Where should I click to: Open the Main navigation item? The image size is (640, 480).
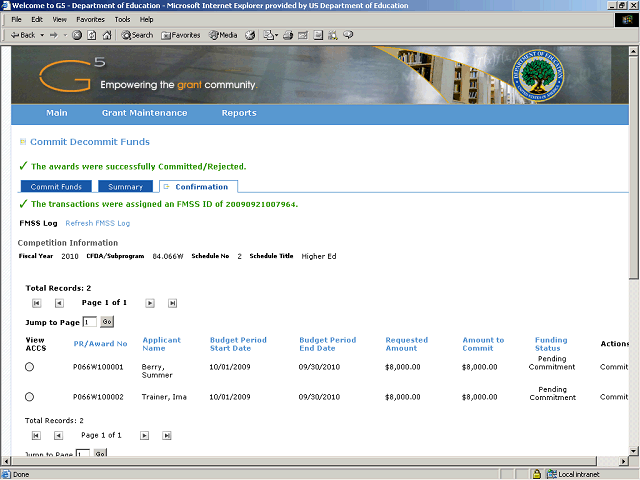pyautogui.click(x=57, y=113)
